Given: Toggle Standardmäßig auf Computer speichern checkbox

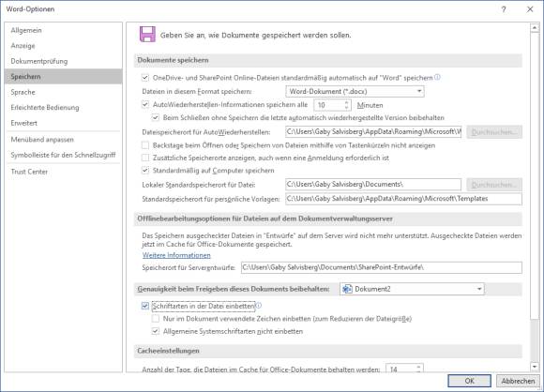Looking at the screenshot, I should (145, 171).
